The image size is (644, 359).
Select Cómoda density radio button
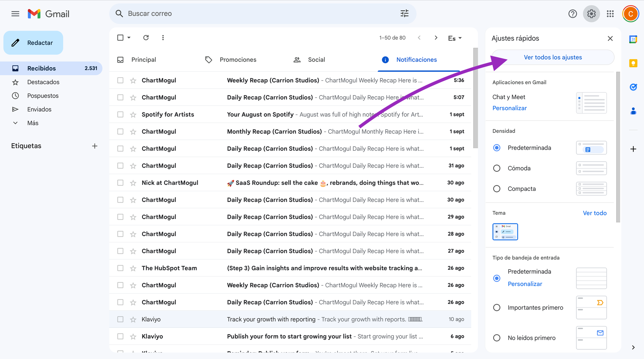tap(497, 168)
